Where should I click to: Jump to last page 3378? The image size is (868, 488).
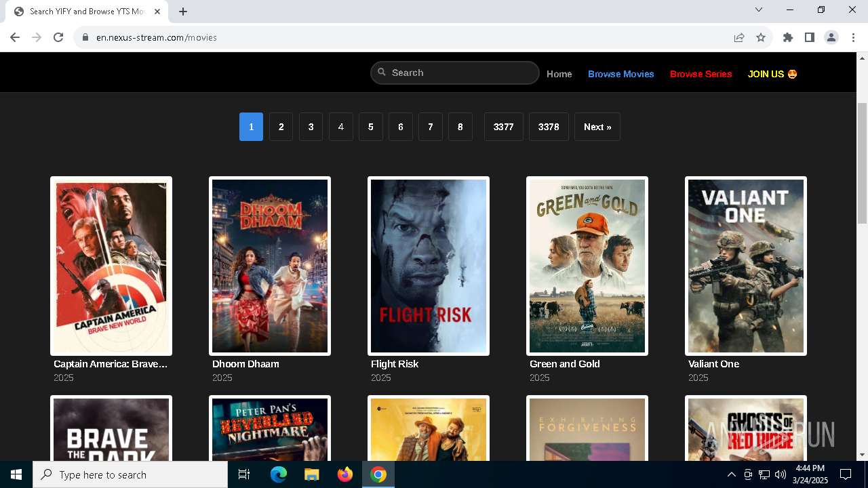coord(549,127)
